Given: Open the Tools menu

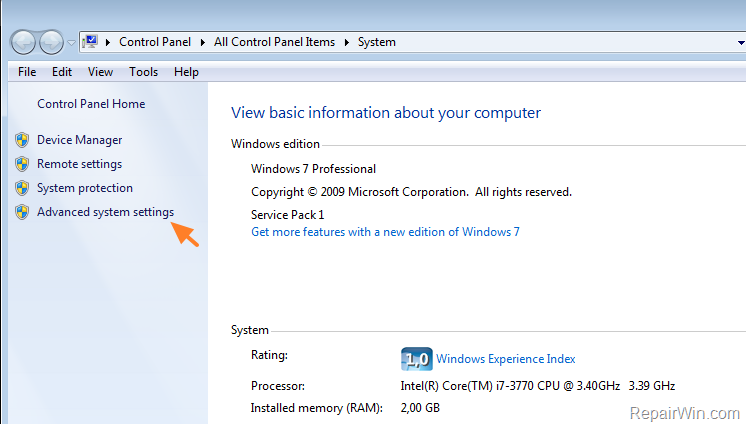Looking at the screenshot, I should tap(143, 72).
